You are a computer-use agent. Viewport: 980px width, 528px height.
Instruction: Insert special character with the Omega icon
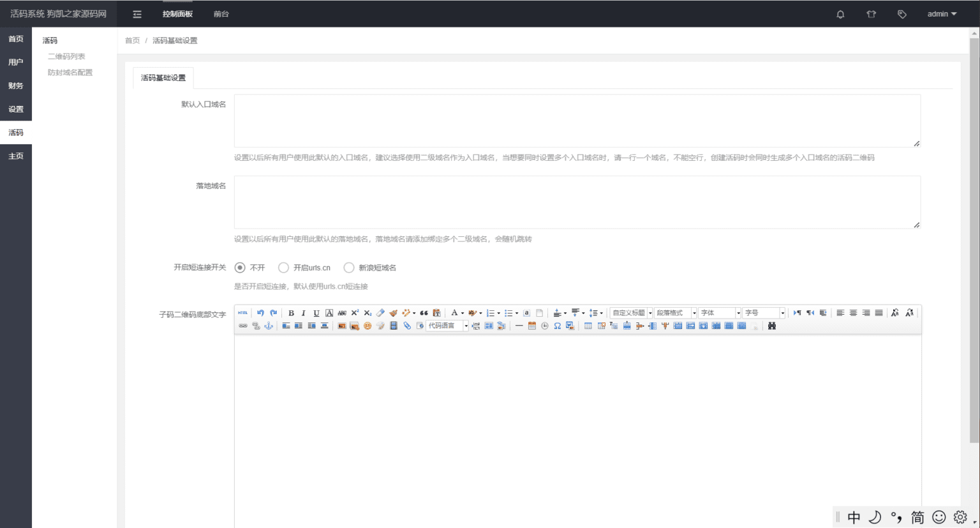[557, 326]
